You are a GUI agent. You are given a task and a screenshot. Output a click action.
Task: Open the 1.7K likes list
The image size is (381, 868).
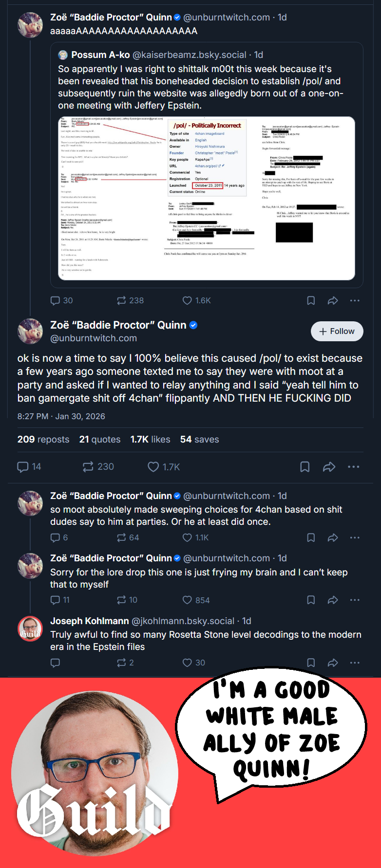click(x=150, y=439)
